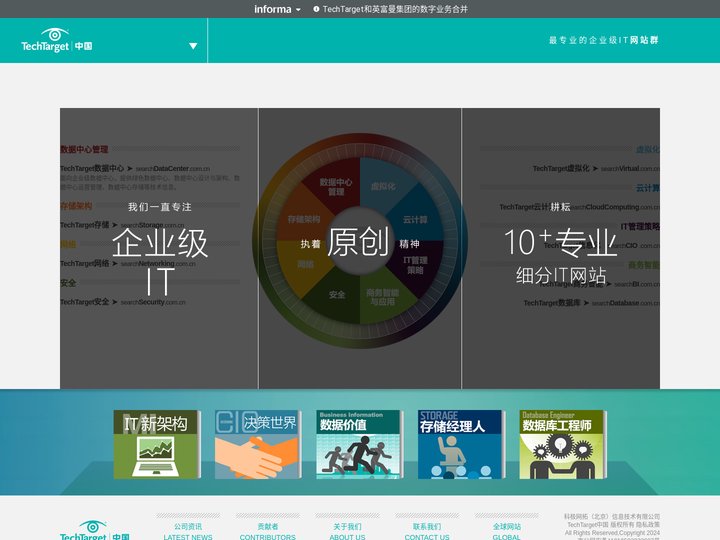Viewport: 720px width, 540px height.
Task: Open the 企业级IT panel on the left
Action: (159, 248)
